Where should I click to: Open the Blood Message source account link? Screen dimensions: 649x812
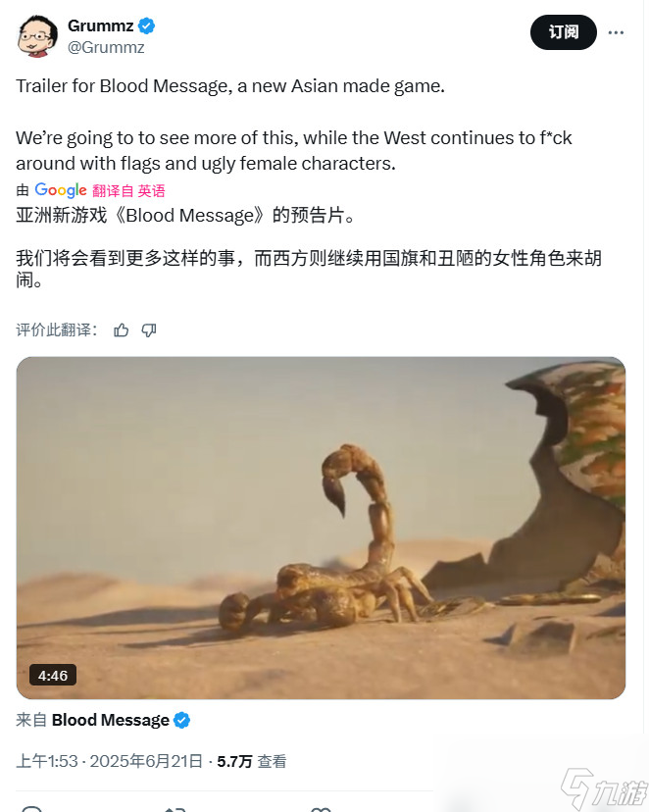(110, 720)
